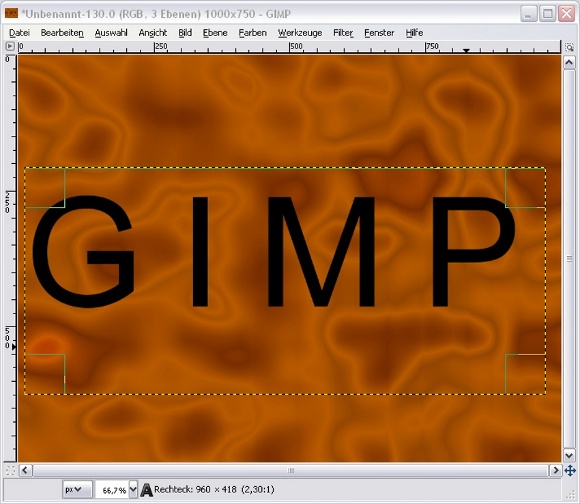Click the bottom-right selection corner handle
The image size is (580, 504).
coord(525,374)
